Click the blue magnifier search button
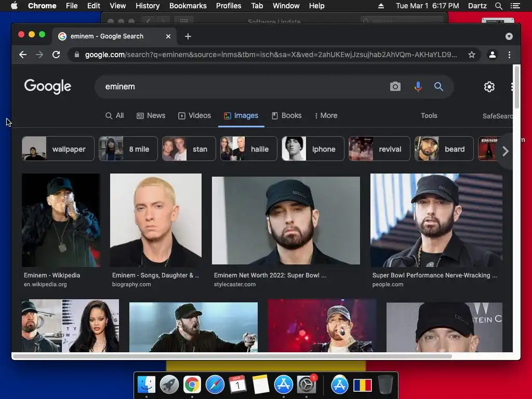The width and height of the screenshot is (532, 399). pyautogui.click(x=438, y=87)
